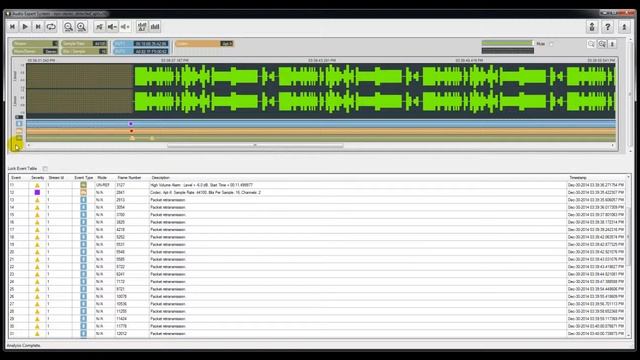The image size is (640, 360).
Task: Select the first warning triangle on green track
Action: pyautogui.click(x=132, y=138)
